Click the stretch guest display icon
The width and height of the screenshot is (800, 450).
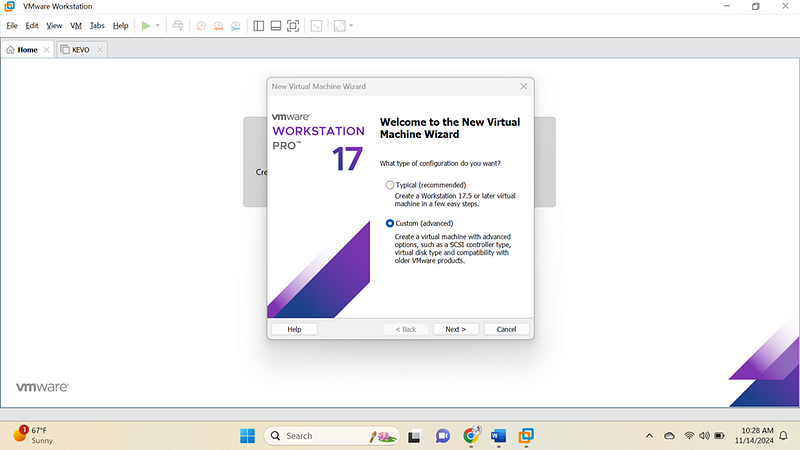pyautogui.click(x=340, y=26)
